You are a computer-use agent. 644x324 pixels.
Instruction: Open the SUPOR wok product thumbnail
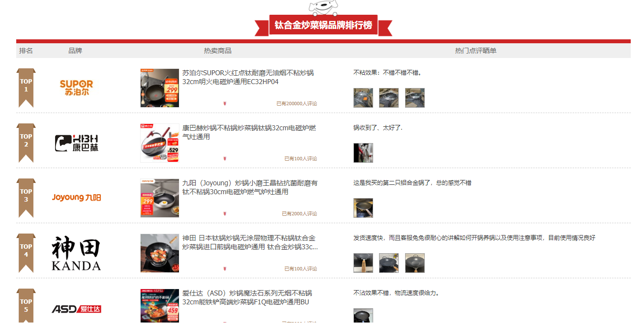coord(160,88)
